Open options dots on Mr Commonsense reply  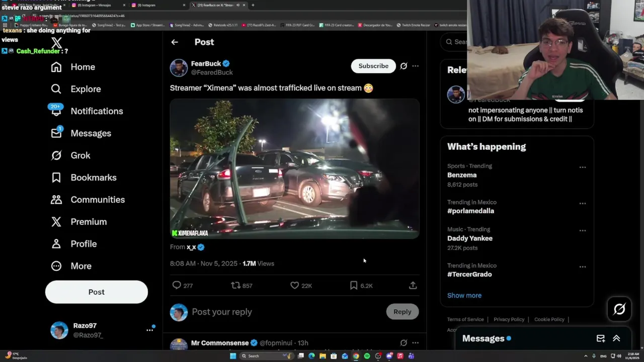pyautogui.click(x=415, y=343)
